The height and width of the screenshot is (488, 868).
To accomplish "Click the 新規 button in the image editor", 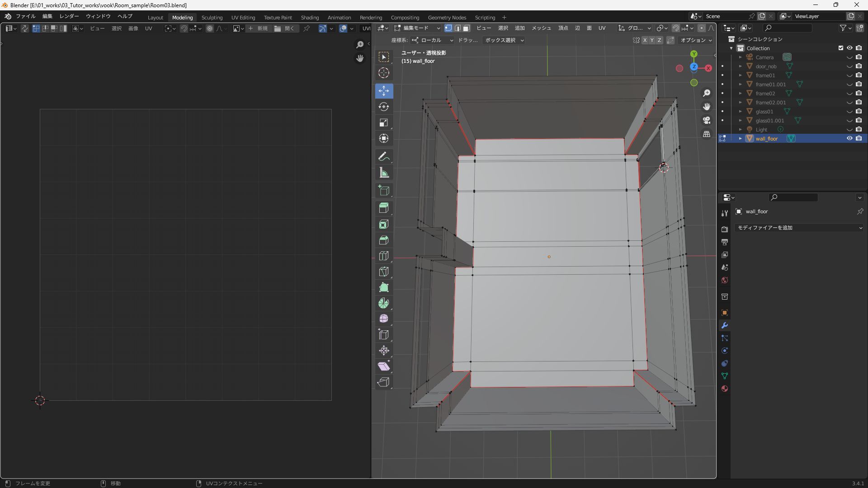I will tap(262, 28).
